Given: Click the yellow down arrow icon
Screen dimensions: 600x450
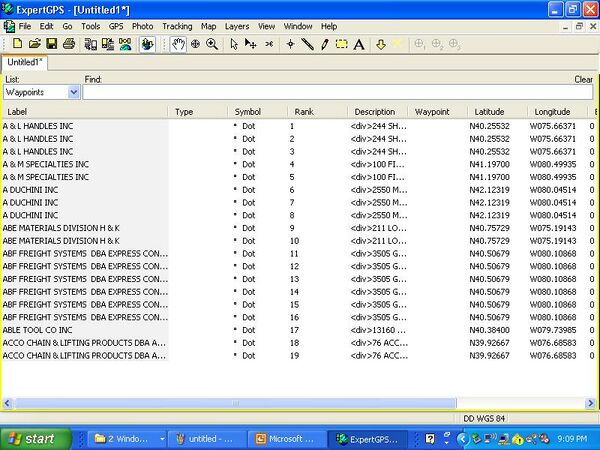Looking at the screenshot, I should point(380,44).
